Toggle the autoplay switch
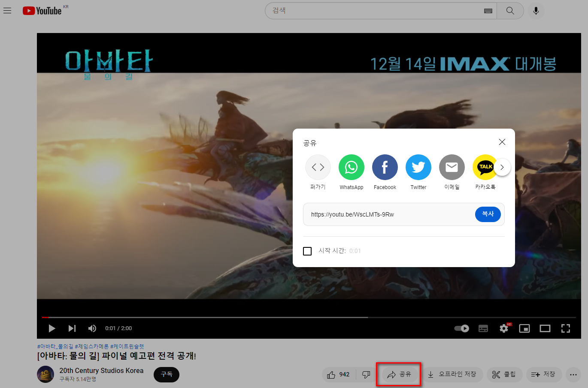The width and height of the screenshot is (588, 388). pos(462,328)
